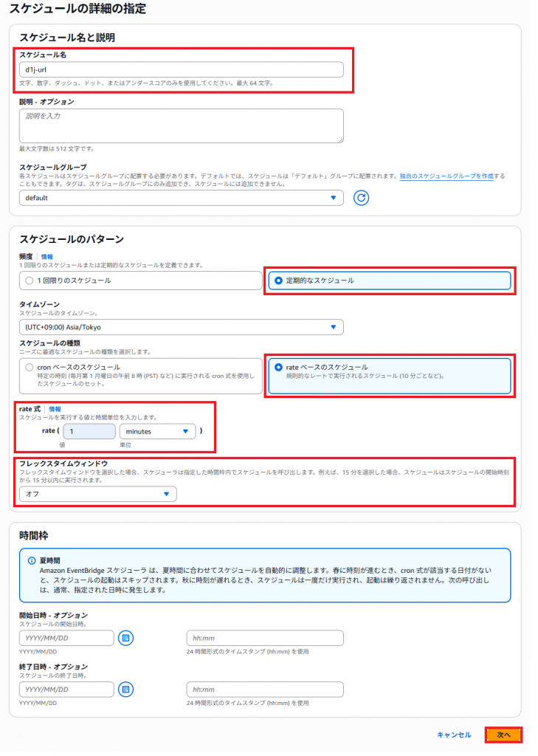Choose the cron ベースのスケジュール option
This screenshot has width=538, height=756.
[x=30, y=367]
